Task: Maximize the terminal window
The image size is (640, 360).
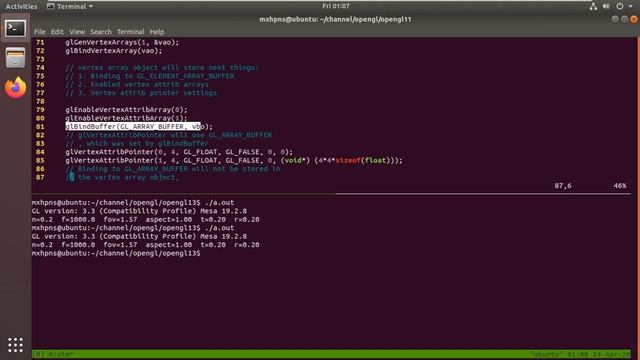Action: click(624, 19)
